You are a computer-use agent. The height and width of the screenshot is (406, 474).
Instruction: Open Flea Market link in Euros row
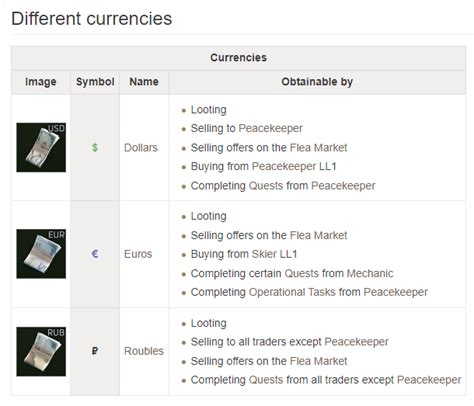[319, 235]
